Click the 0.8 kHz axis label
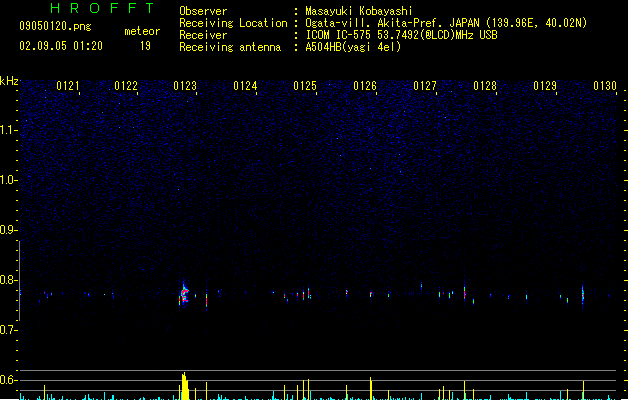 (x=9, y=280)
